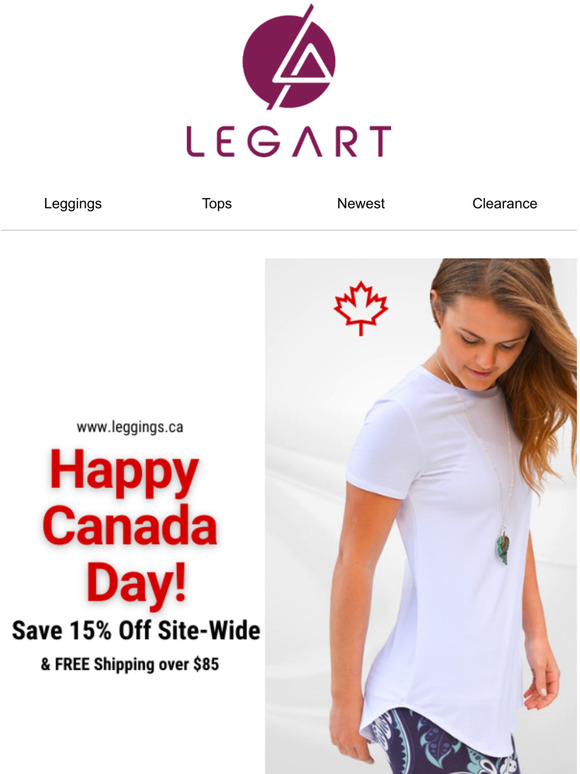Visit the www.leggings.ca link text

(x=130, y=427)
